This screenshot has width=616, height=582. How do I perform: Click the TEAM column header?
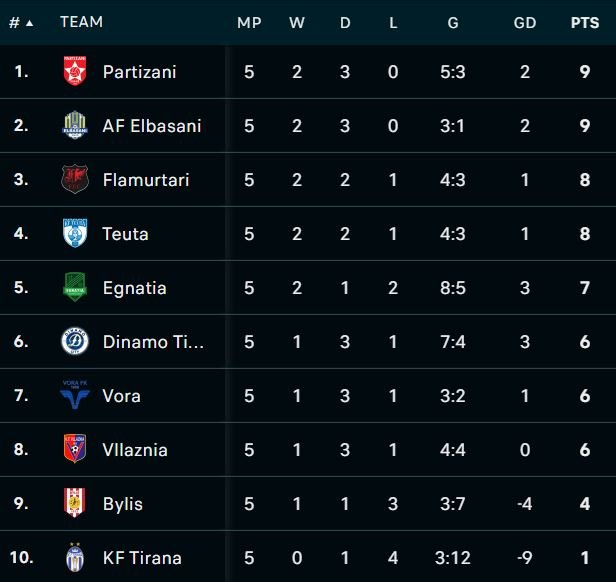point(81,22)
